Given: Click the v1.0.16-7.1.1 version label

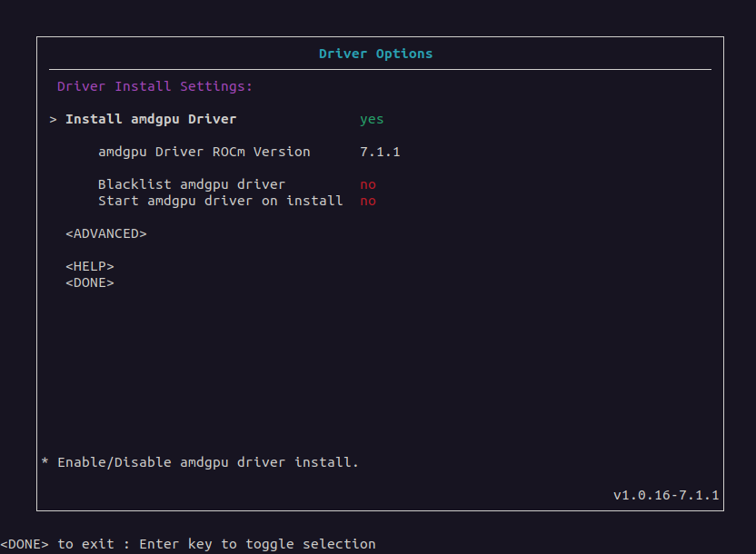Looking at the screenshot, I should coord(666,495).
